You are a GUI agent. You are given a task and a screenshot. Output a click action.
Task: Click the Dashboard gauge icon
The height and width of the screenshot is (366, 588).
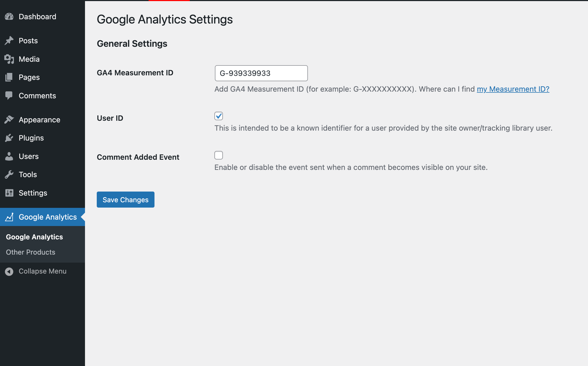pyautogui.click(x=9, y=17)
